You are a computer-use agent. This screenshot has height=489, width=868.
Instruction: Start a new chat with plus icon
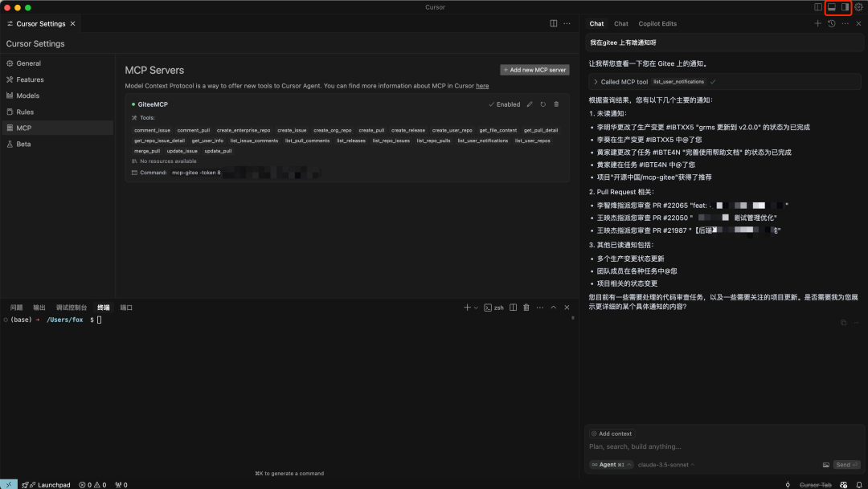click(817, 23)
